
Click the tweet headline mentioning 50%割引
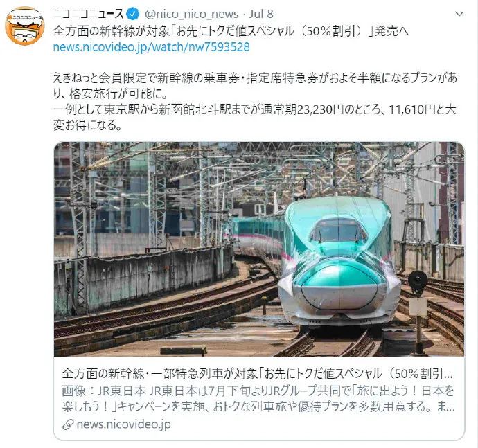tap(231, 31)
